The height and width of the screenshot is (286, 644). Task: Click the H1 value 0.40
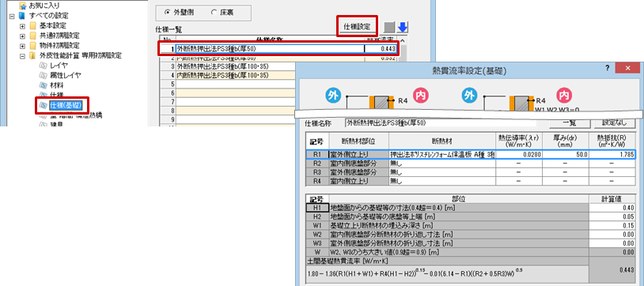[x=612, y=208]
